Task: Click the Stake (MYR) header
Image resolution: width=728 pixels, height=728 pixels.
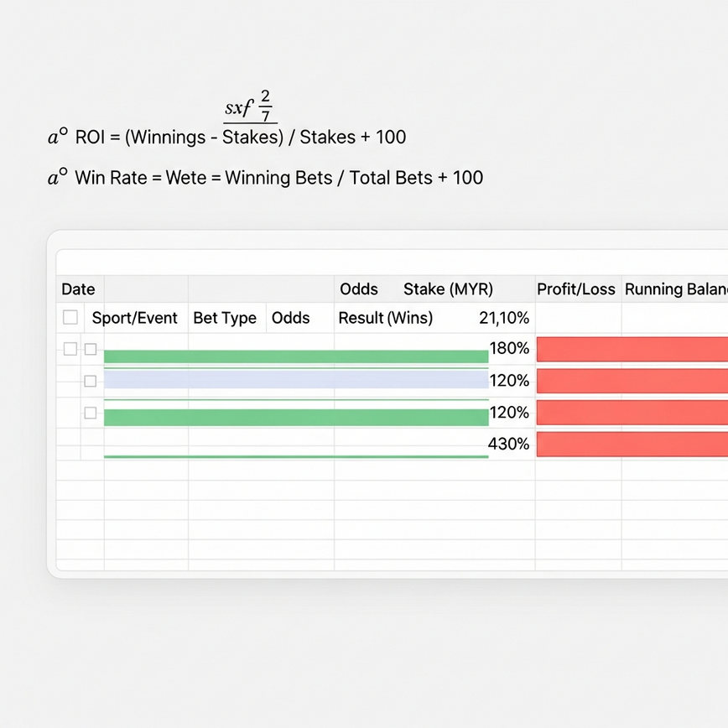Action: click(x=449, y=289)
